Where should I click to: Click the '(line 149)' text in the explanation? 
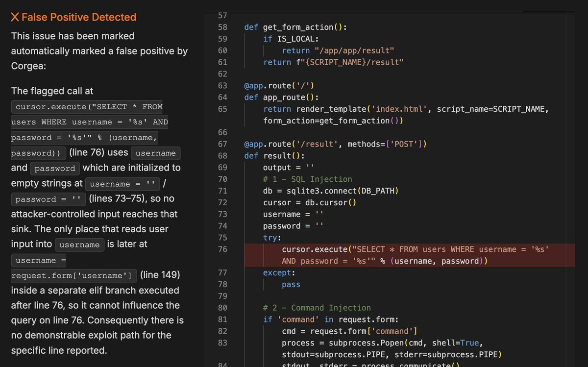click(x=160, y=275)
